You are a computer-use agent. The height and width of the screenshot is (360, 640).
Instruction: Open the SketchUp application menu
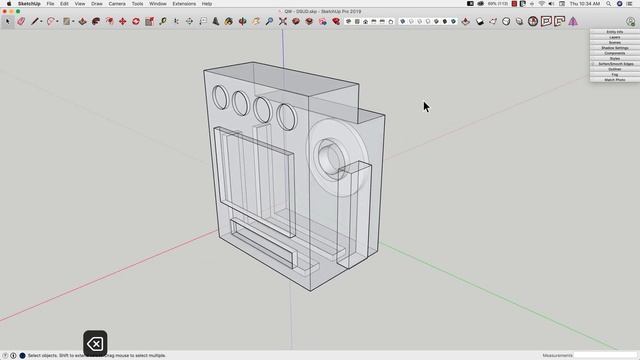(29, 4)
